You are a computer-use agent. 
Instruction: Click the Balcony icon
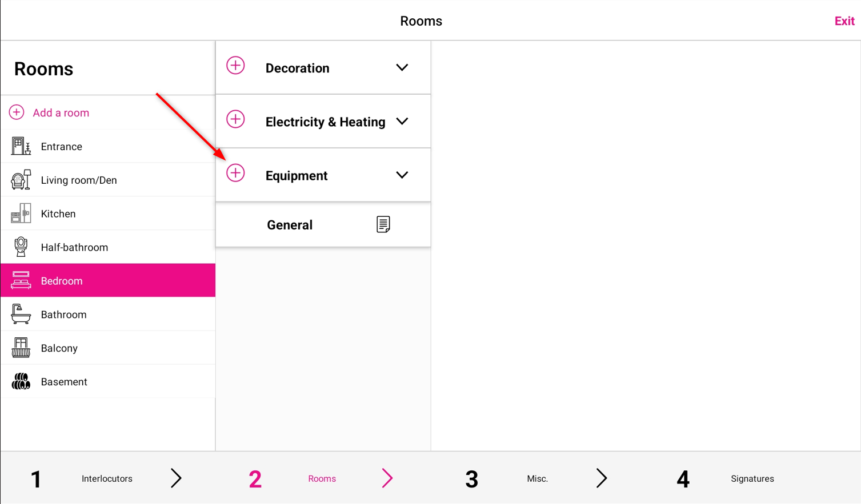(x=21, y=348)
